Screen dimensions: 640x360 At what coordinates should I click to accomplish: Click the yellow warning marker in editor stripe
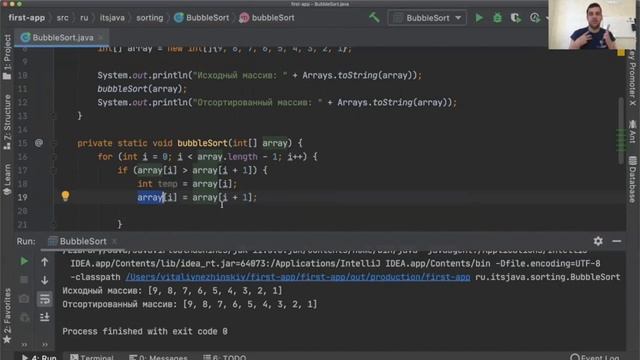pos(621,52)
